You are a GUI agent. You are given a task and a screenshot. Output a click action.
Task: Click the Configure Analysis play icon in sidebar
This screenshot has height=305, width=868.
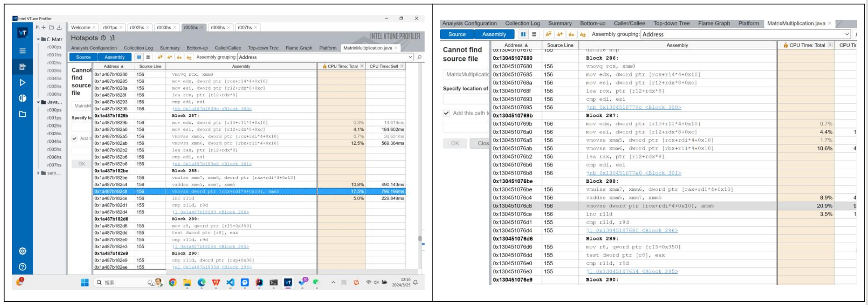(x=22, y=82)
